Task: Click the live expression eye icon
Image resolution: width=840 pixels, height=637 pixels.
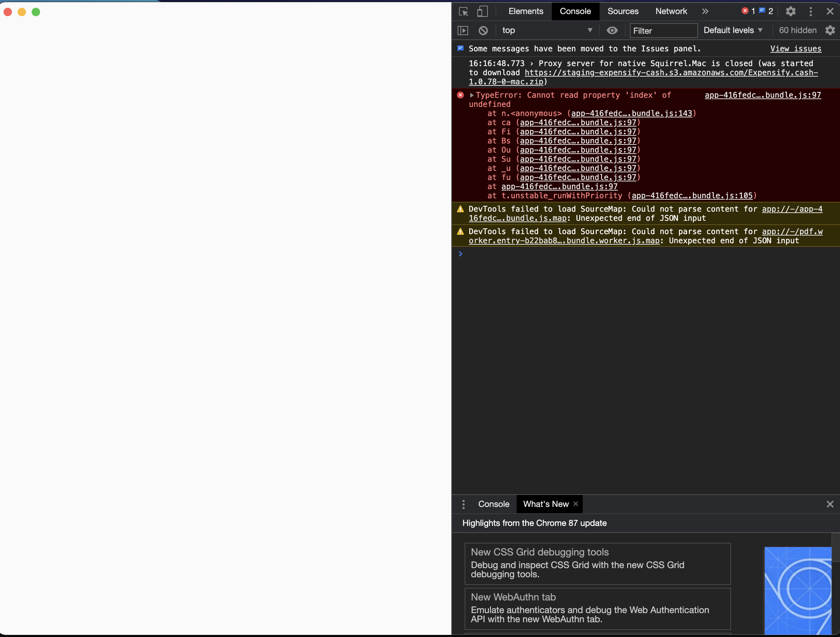Action: (612, 30)
